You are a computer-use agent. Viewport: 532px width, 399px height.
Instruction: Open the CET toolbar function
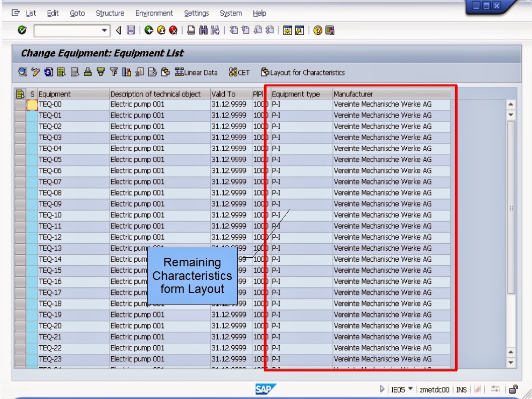[x=240, y=72]
